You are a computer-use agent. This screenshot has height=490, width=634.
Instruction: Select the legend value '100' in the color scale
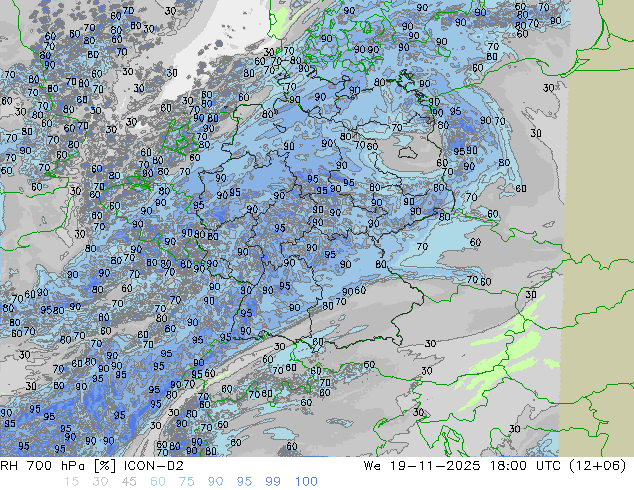pyautogui.click(x=306, y=482)
